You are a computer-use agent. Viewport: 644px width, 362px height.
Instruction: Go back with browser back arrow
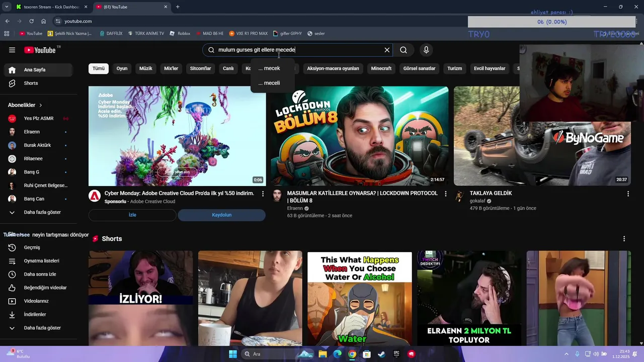click(x=7, y=21)
